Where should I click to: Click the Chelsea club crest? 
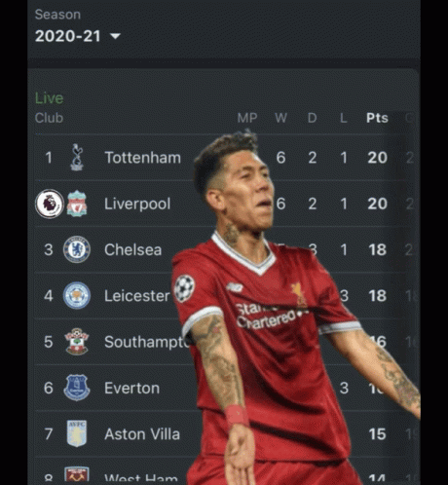click(77, 249)
